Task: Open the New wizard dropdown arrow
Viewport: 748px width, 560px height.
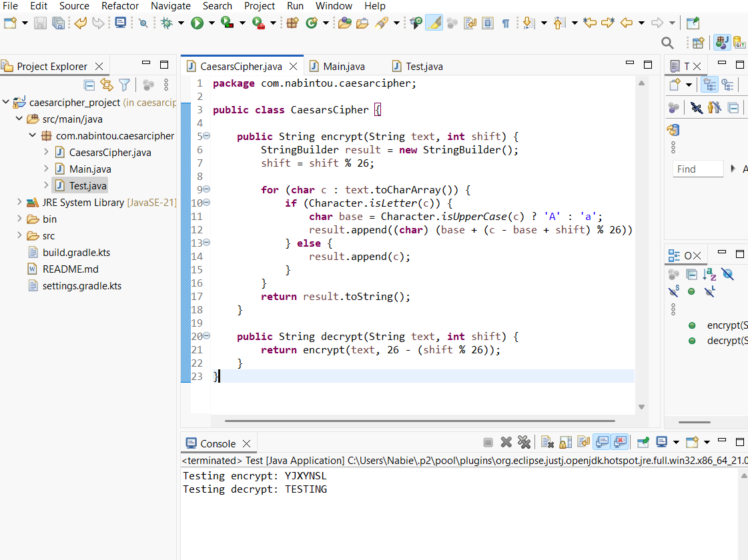Action: (x=24, y=23)
